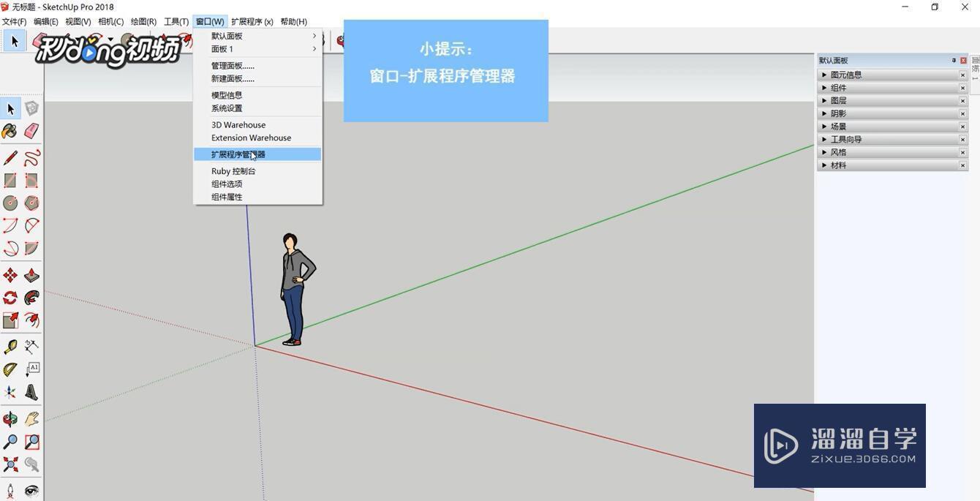The height and width of the screenshot is (501, 980).
Task: Activate the Line pencil tool
Action: (x=10, y=158)
